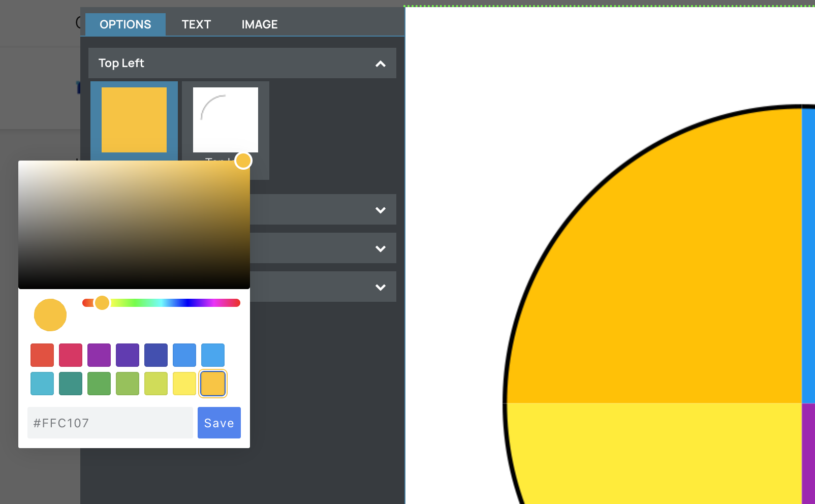Image resolution: width=815 pixels, height=504 pixels.
Task: Pick the light blue preset swatch
Action: 213,355
